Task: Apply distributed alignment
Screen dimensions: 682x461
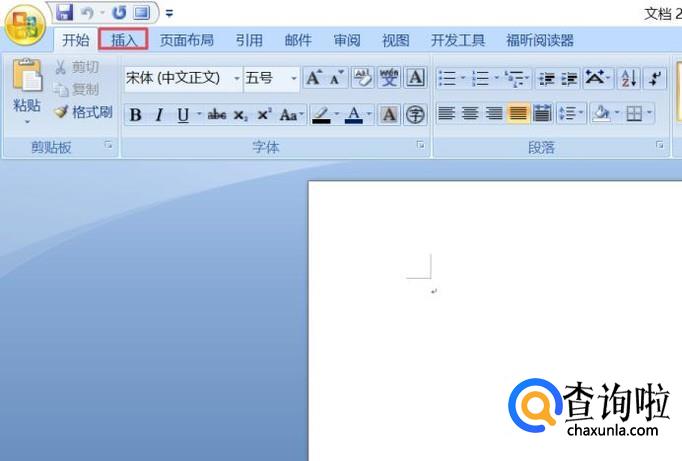Action: pyautogui.click(x=542, y=114)
